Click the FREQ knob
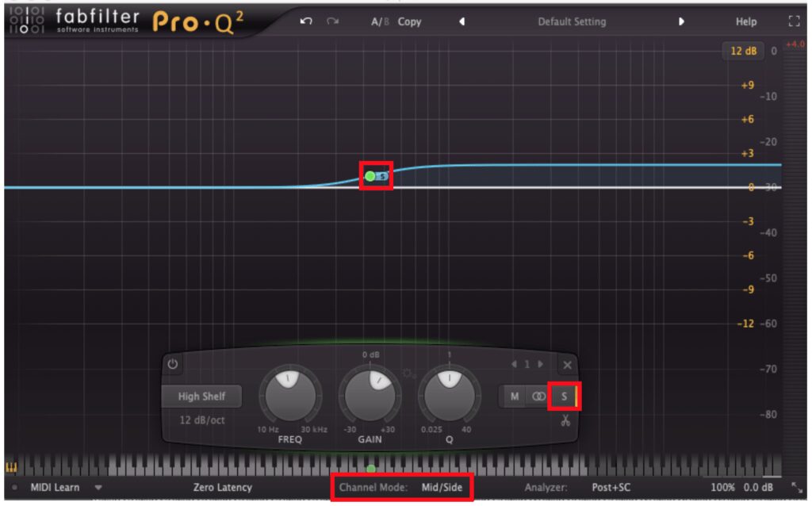 [290, 397]
